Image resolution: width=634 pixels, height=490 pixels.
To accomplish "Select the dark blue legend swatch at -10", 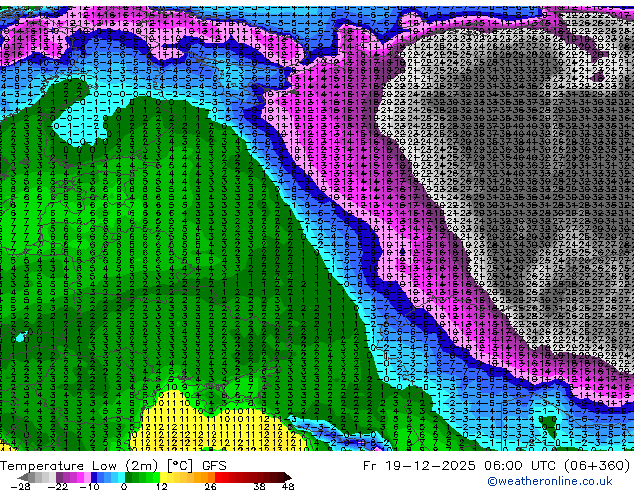I will pos(94,477).
